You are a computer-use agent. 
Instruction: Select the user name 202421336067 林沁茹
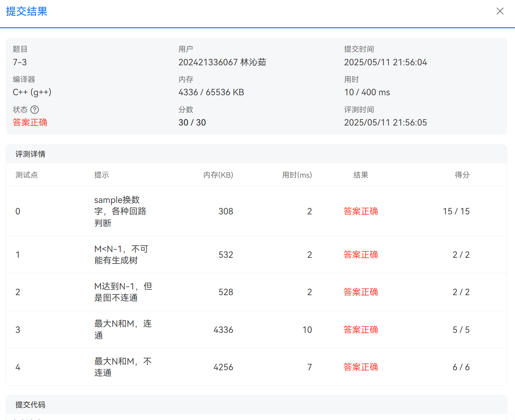click(x=222, y=62)
